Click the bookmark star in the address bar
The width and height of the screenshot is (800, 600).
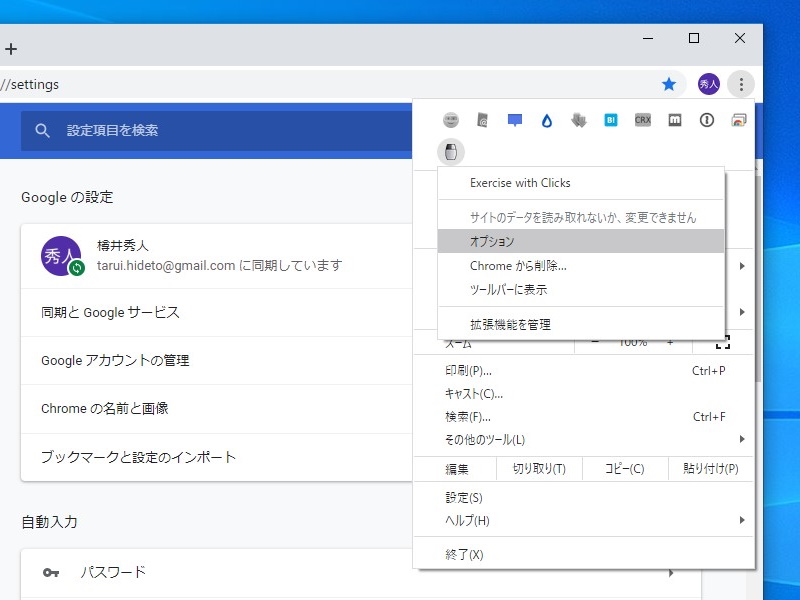[x=669, y=84]
